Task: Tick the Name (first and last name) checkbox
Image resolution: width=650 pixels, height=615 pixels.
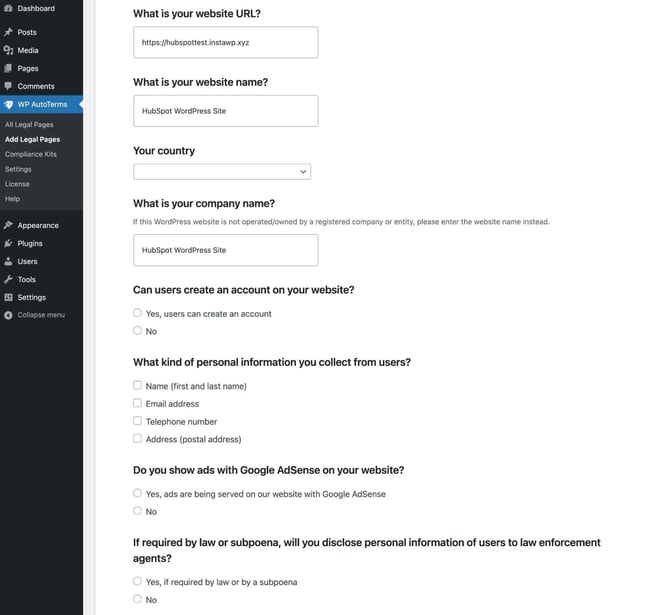Action: point(137,385)
